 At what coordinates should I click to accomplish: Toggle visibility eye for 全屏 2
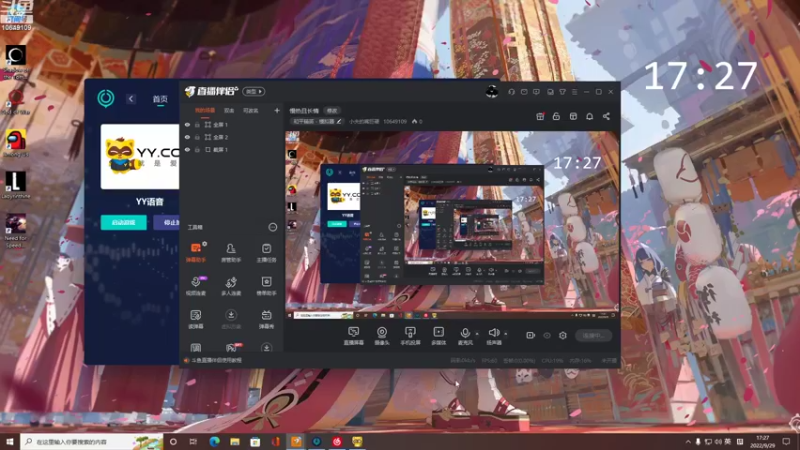pyautogui.click(x=187, y=137)
